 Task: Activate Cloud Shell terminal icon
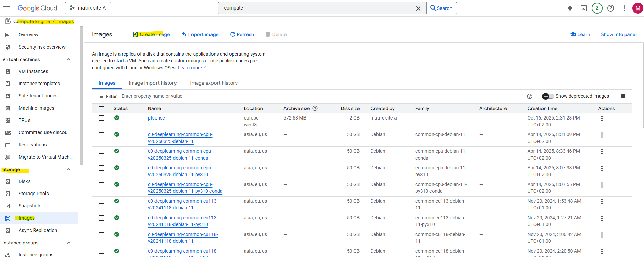point(583,8)
